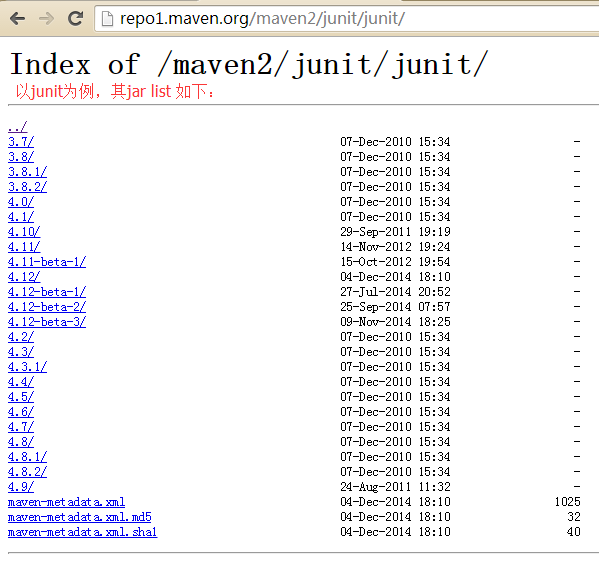Open the 4.12-beta-3/ folder link
This screenshot has height=563, width=599.
coord(47,322)
